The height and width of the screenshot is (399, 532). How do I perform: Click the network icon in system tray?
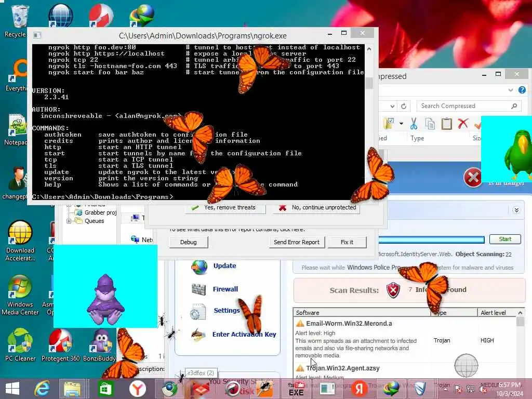[470, 389]
